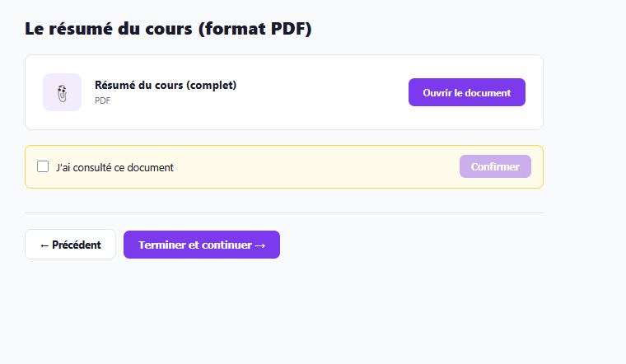Click (format PDF) in the page heading
Viewport: 626px width, 364px height.
255,29
